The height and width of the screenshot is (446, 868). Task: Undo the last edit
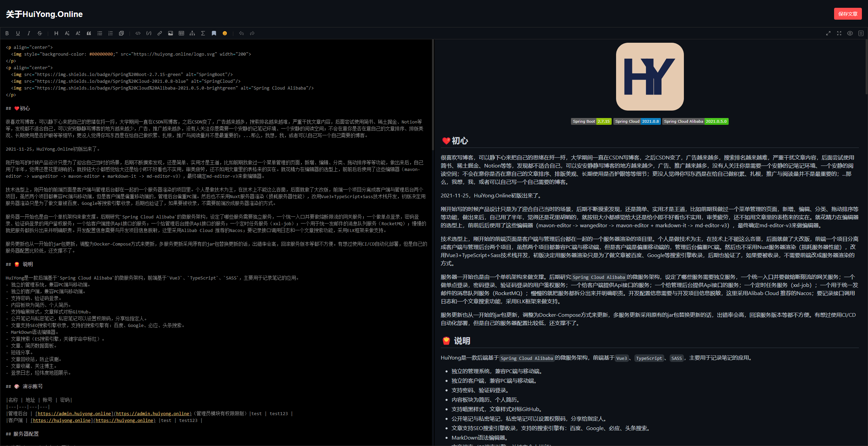[x=241, y=33]
